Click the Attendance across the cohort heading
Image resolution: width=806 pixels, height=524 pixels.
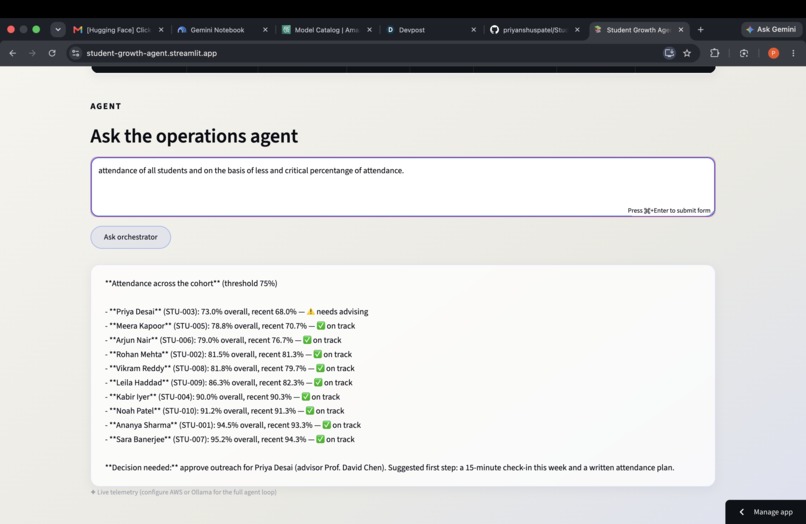point(191,283)
